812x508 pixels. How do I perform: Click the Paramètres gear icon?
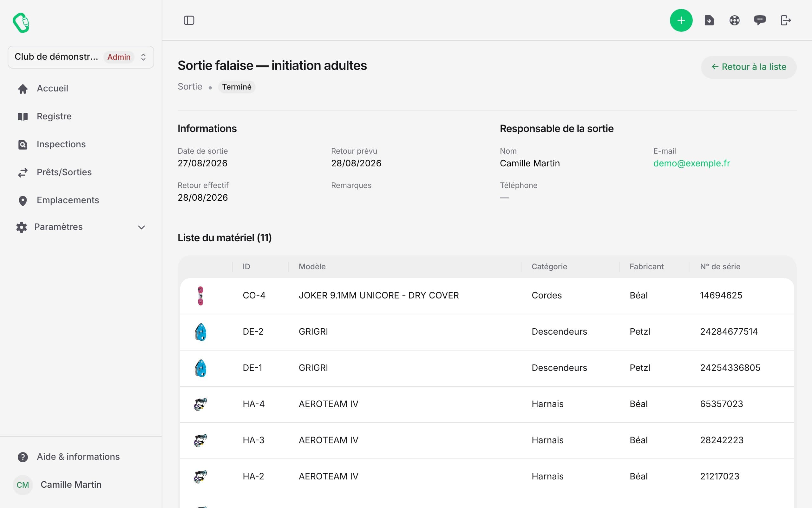(x=22, y=227)
